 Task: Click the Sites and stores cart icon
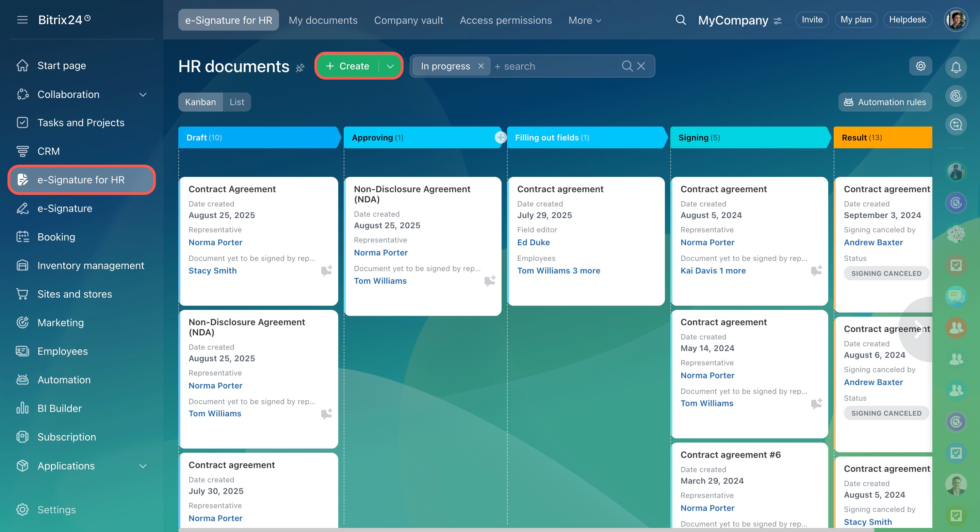pyautogui.click(x=22, y=294)
